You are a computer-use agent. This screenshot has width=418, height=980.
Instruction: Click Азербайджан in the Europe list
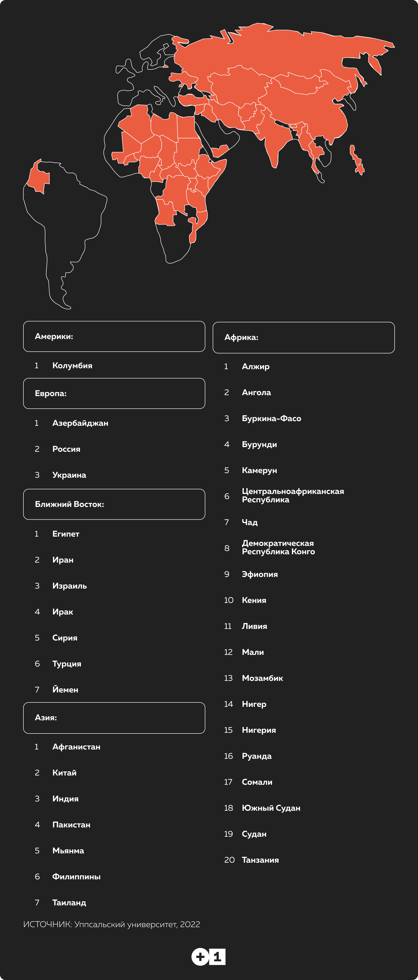(80, 423)
